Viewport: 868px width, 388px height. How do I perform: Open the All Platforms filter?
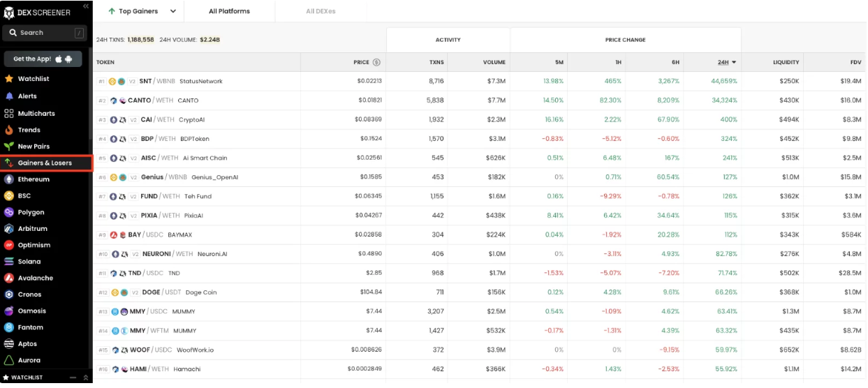(229, 11)
